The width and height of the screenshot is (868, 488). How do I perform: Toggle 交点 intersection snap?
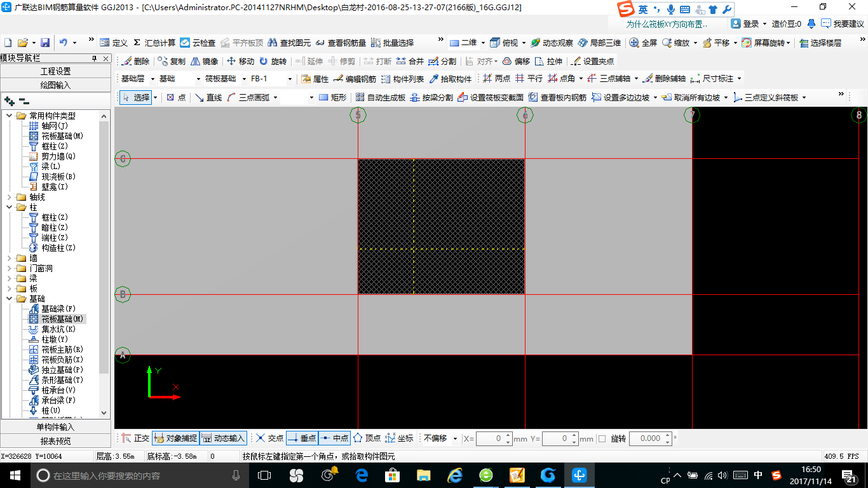click(269, 438)
